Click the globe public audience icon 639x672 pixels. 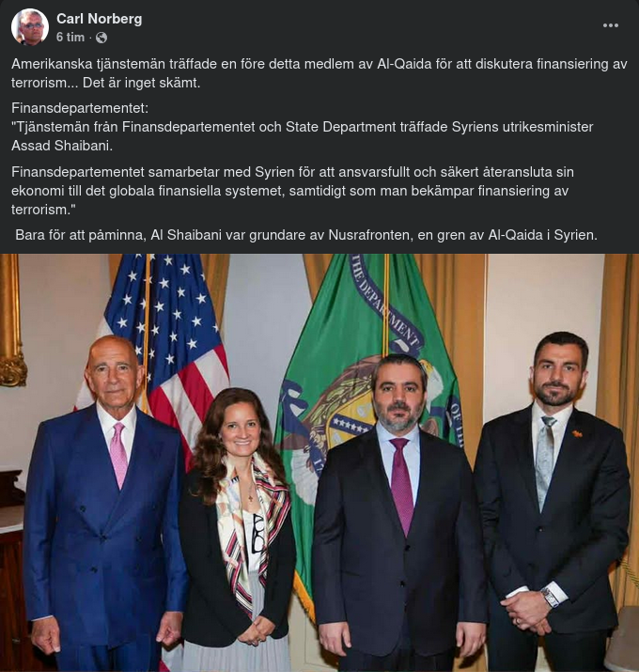[x=101, y=38]
